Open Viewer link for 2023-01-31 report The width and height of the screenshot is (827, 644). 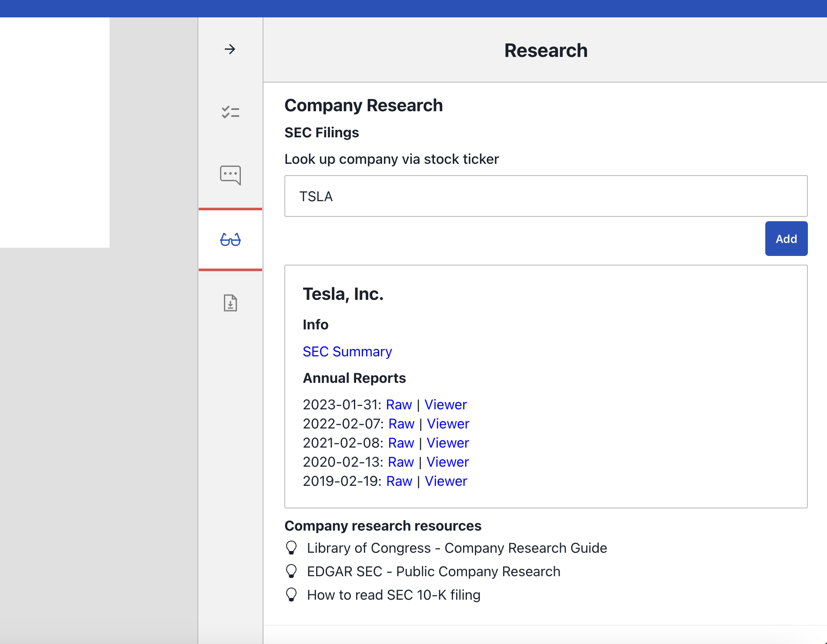tap(445, 405)
